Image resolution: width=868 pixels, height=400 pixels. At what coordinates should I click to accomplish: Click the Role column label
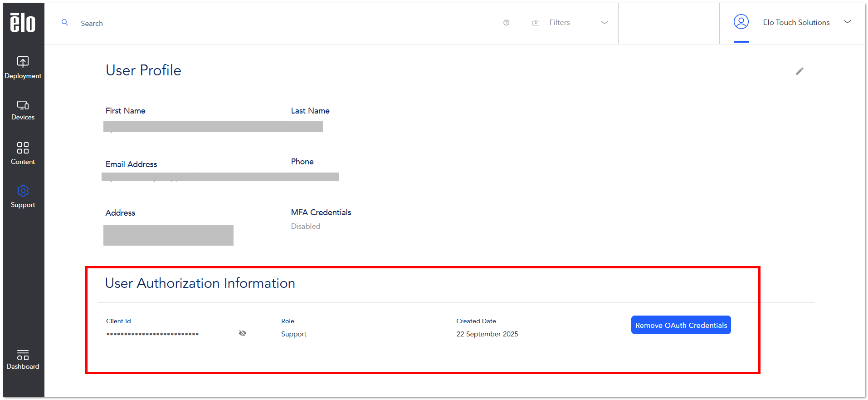click(x=288, y=321)
